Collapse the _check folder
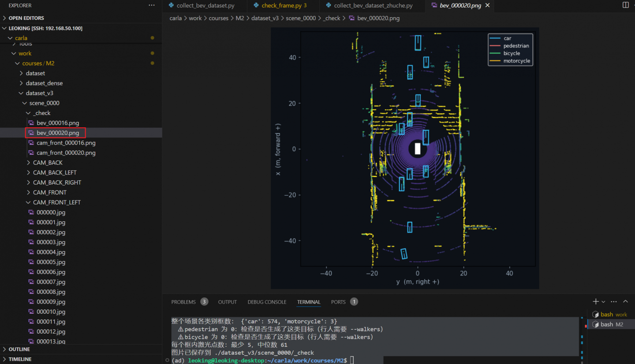635x364 pixels. (81, 113)
